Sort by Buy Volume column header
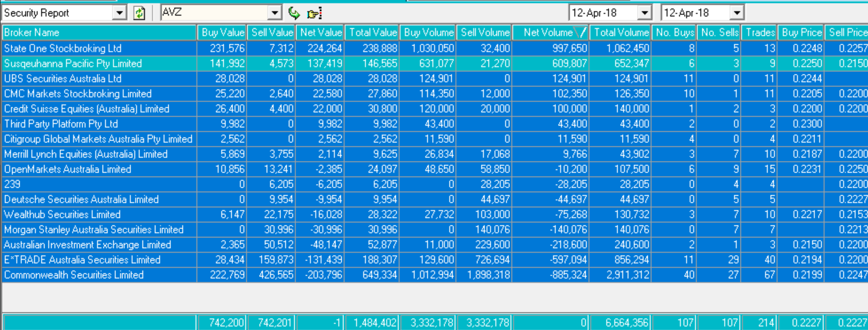 [428, 33]
